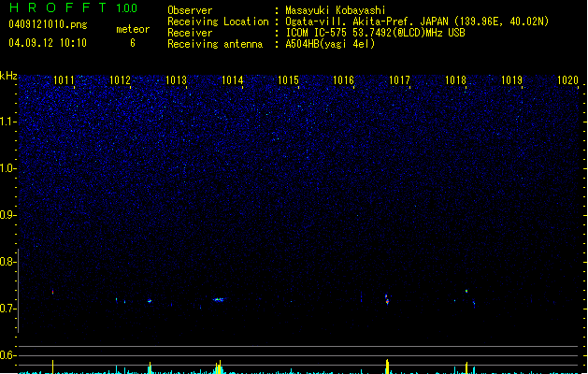Click the antenna text A504HB(yagi 4el)
Viewport: 588px width, 374px height.
pos(330,44)
